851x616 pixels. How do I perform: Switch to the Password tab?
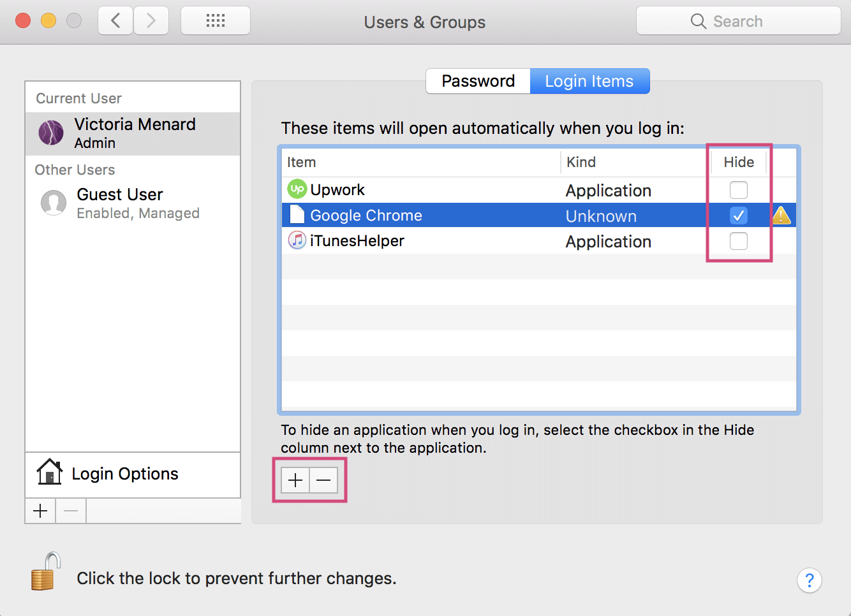478,80
